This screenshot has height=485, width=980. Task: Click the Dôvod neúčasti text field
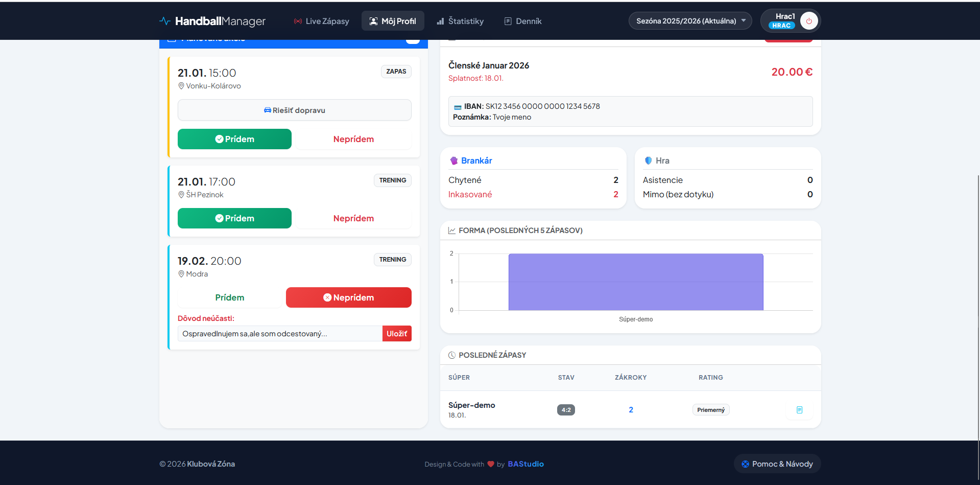click(x=280, y=334)
